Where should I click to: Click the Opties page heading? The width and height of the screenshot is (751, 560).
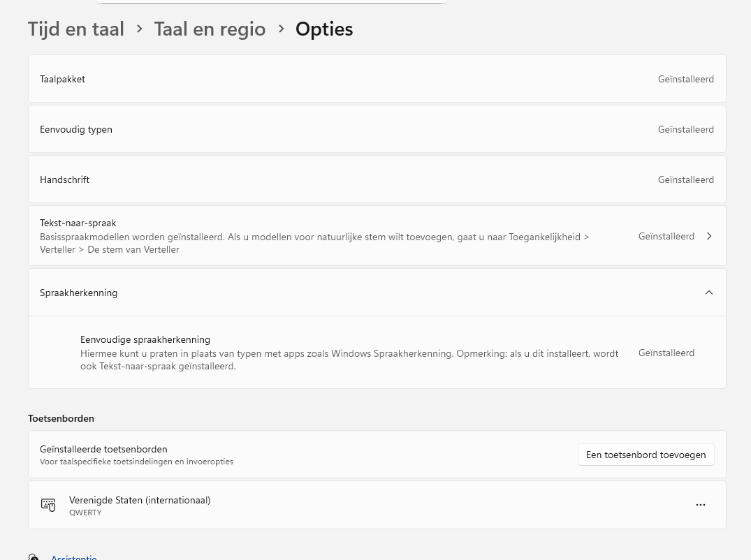[324, 29]
